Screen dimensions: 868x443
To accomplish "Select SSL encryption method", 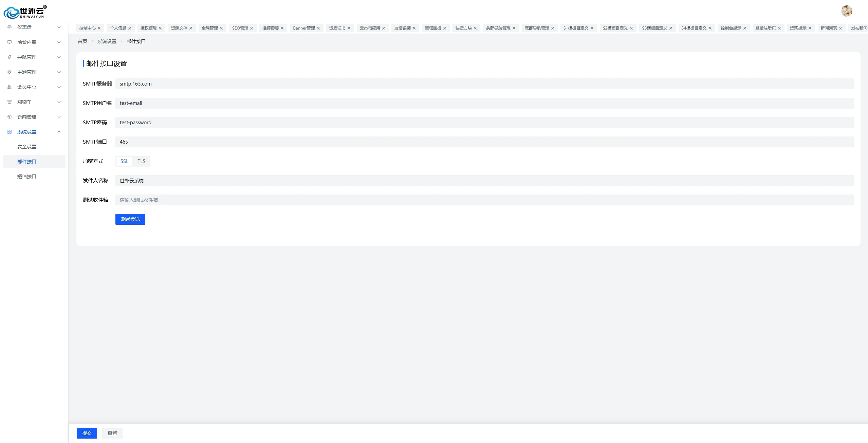I will (124, 161).
